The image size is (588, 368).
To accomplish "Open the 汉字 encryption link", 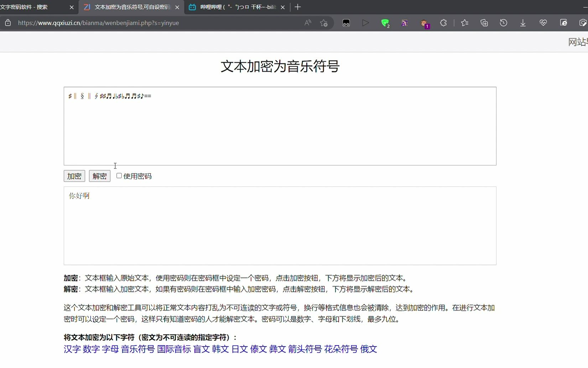I will click(x=72, y=349).
